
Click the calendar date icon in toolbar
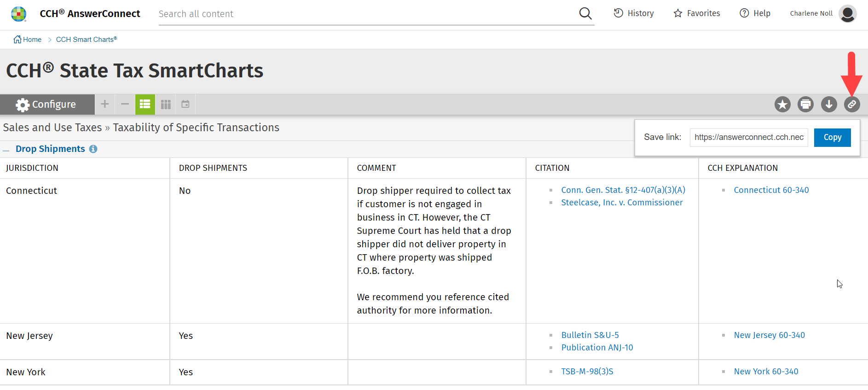(x=185, y=104)
